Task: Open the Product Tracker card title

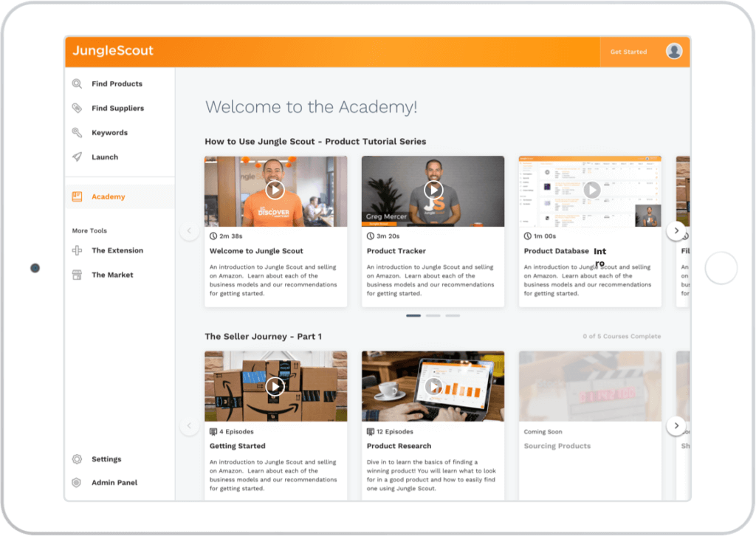Action: pos(396,251)
